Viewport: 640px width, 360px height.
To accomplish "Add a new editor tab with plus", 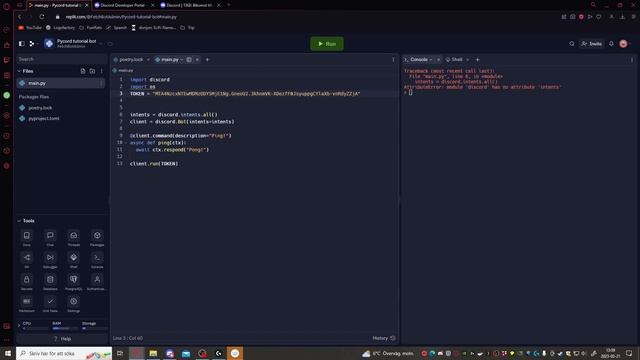I will point(207,60).
